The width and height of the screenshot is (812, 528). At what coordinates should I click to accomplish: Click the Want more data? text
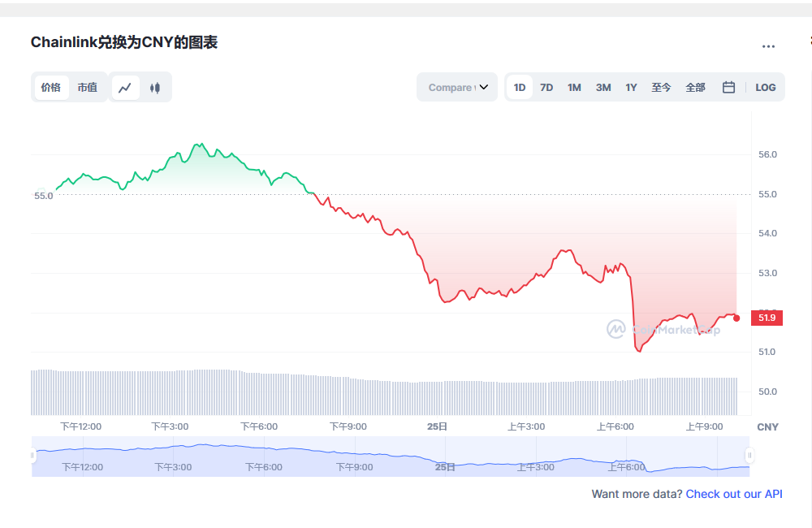[637, 494]
